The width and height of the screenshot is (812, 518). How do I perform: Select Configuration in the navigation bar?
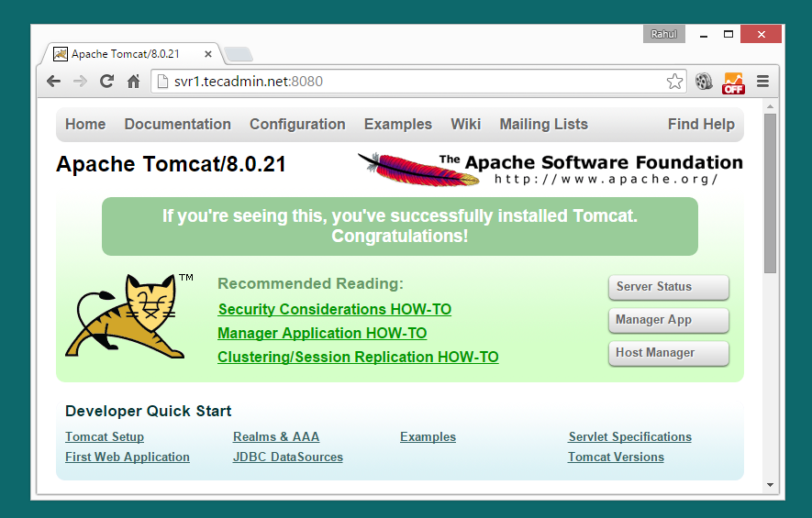pos(297,125)
